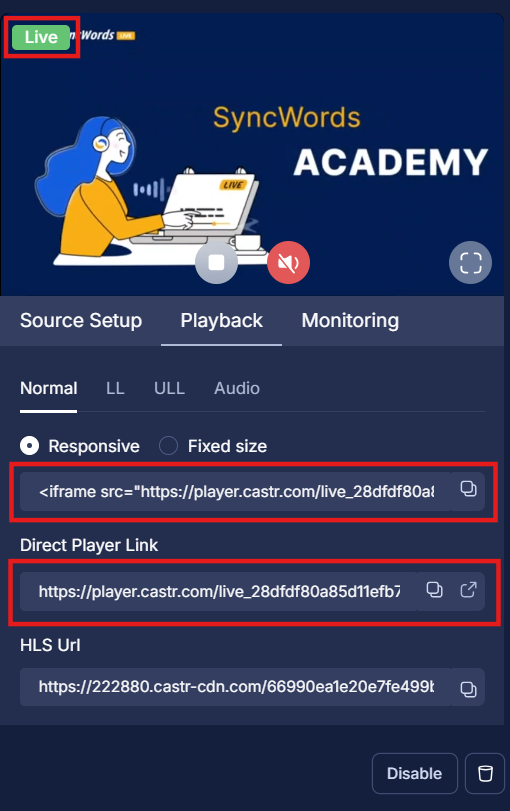Click the HLS Url text field
Viewport: 510px width, 811px height.
[235, 687]
